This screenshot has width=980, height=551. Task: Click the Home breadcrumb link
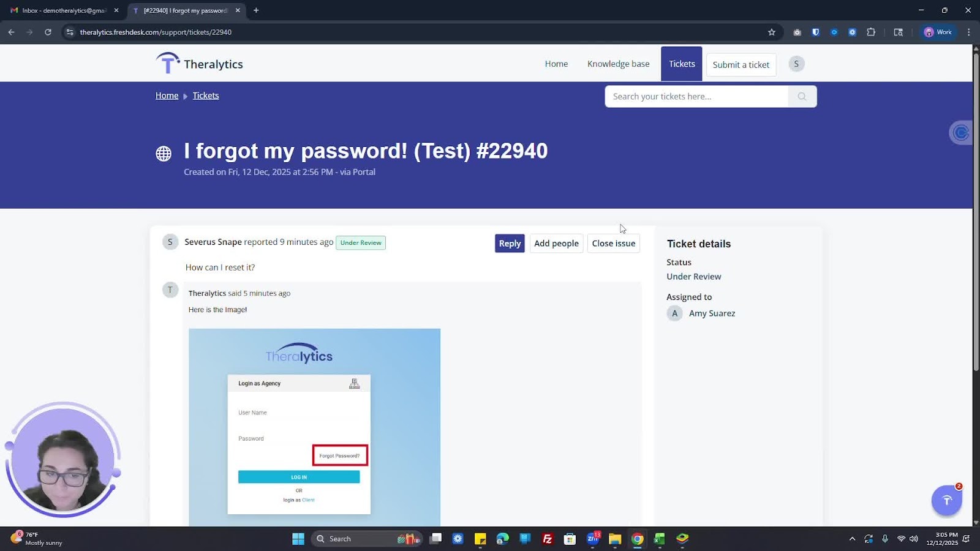167,96
